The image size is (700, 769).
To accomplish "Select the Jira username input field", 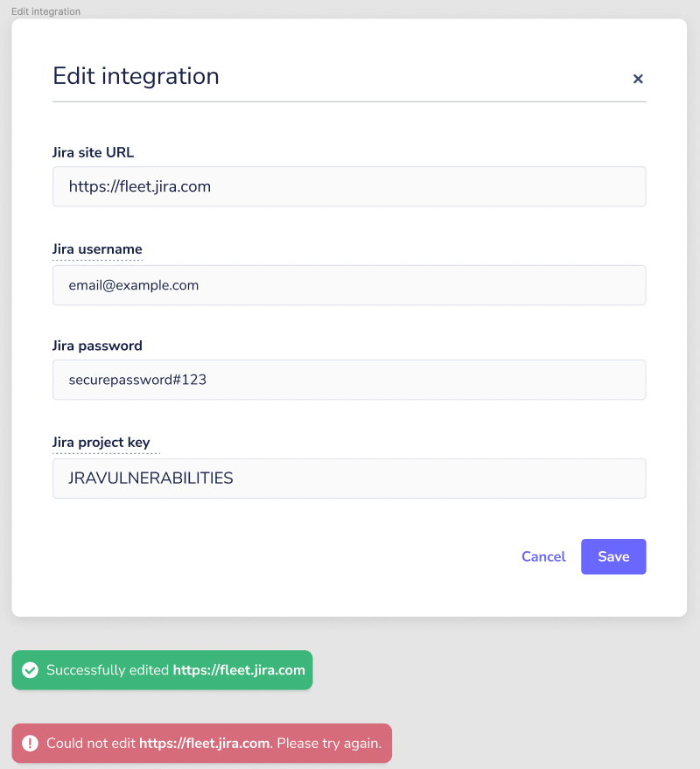I will 349,285.
